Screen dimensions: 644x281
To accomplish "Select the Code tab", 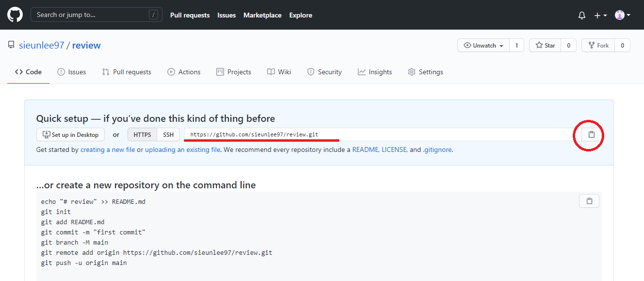I will click(28, 72).
